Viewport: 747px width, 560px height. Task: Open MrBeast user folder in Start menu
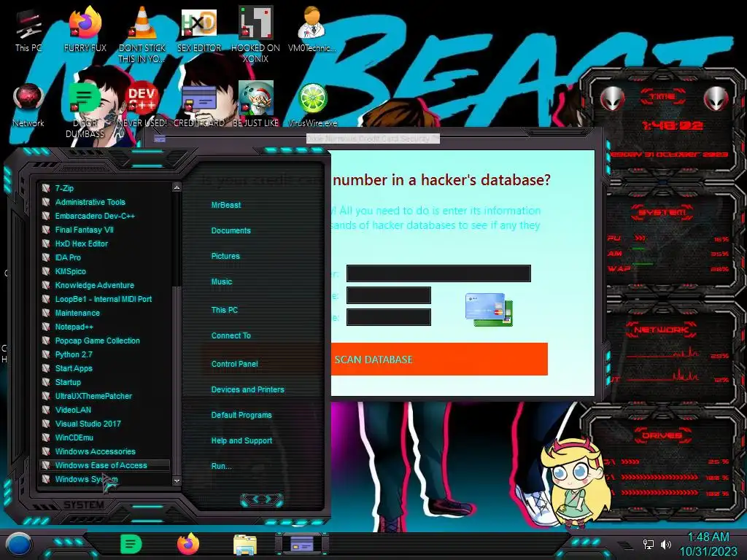coord(226,205)
